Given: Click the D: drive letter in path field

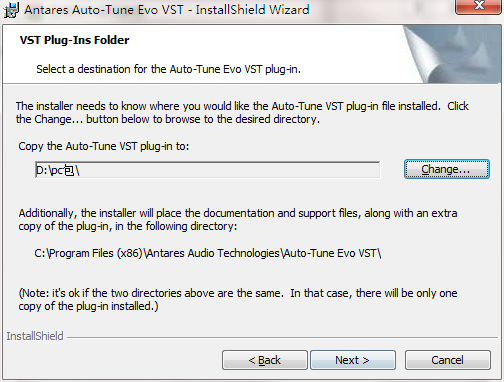Looking at the screenshot, I should pos(42,170).
